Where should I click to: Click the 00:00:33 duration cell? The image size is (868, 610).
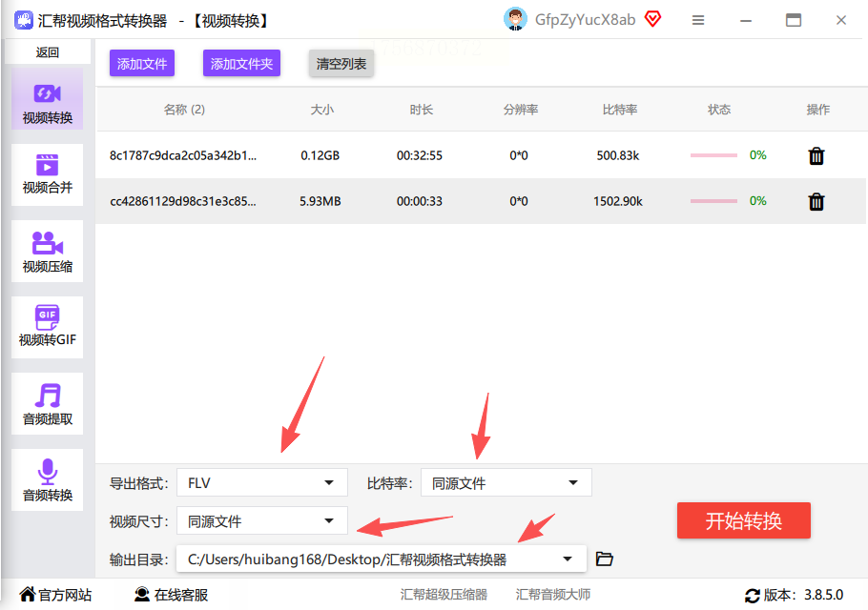point(419,201)
